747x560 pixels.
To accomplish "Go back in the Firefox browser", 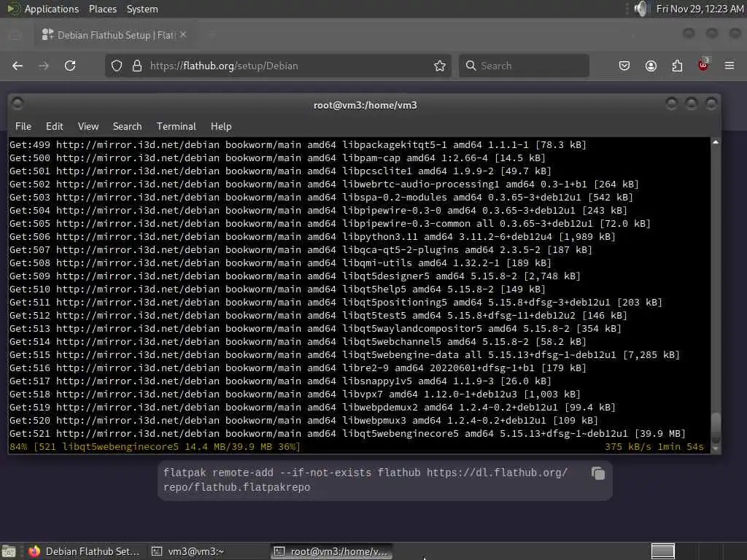I will click(x=18, y=66).
